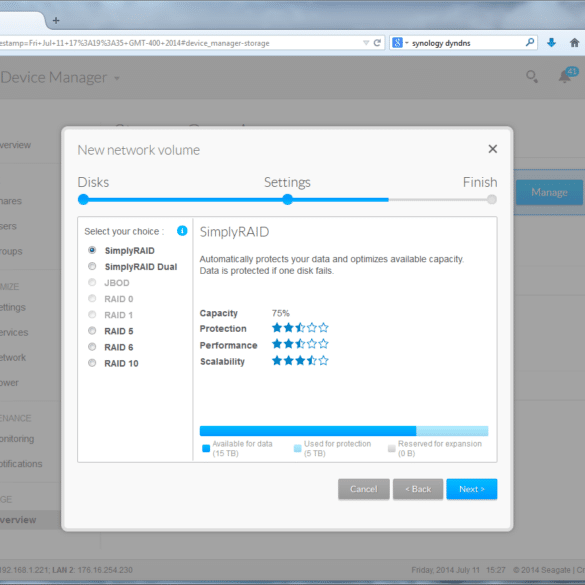The image size is (585, 585).
Task: Open the top Overview sidebar item
Action: (15, 145)
